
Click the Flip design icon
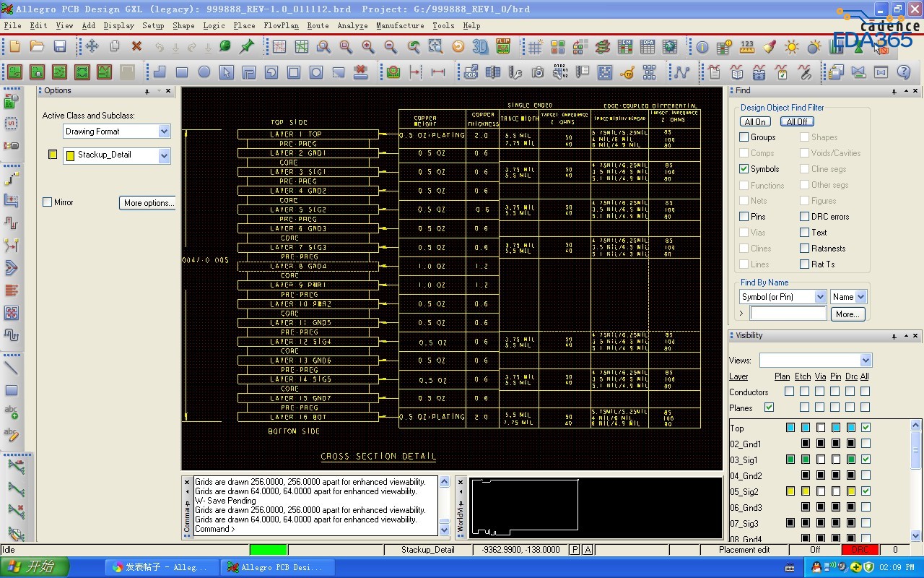[503, 47]
